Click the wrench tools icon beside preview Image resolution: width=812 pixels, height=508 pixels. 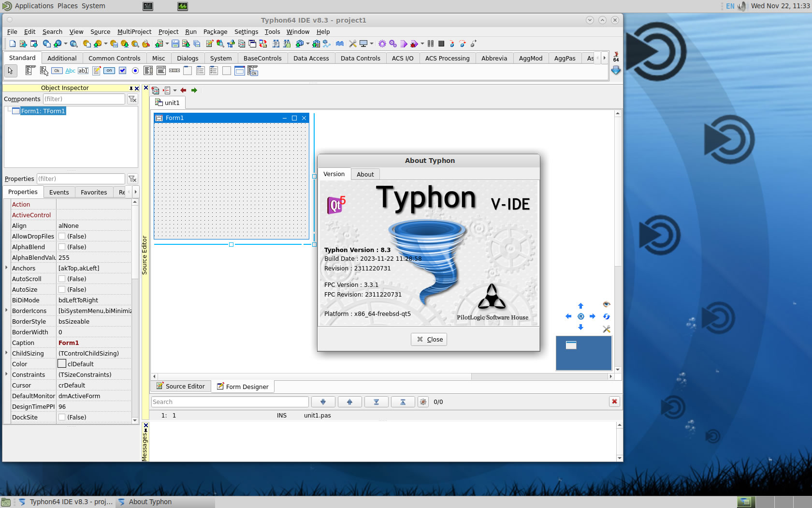click(607, 329)
